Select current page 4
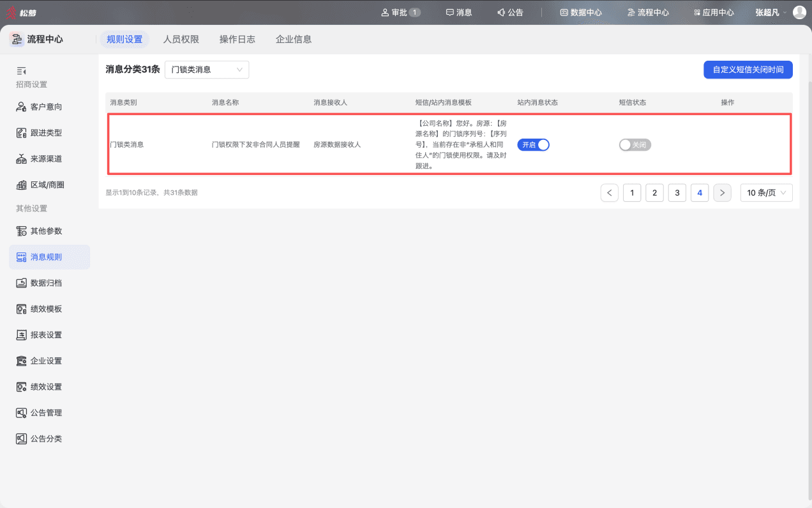The height and width of the screenshot is (508, 812). coord(700,193)
